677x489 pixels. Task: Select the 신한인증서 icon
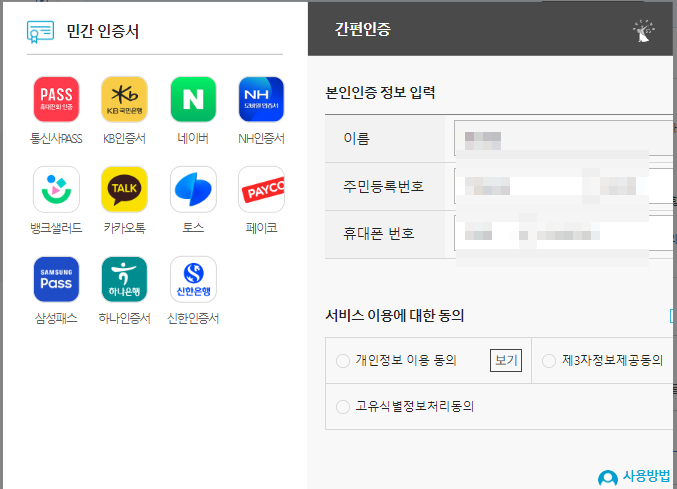pos(193,279)
